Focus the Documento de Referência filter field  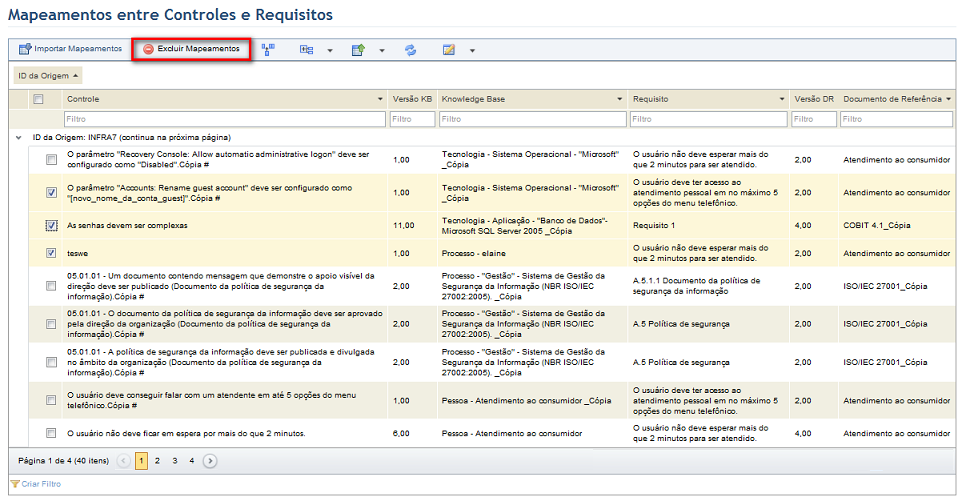point(896,119)
